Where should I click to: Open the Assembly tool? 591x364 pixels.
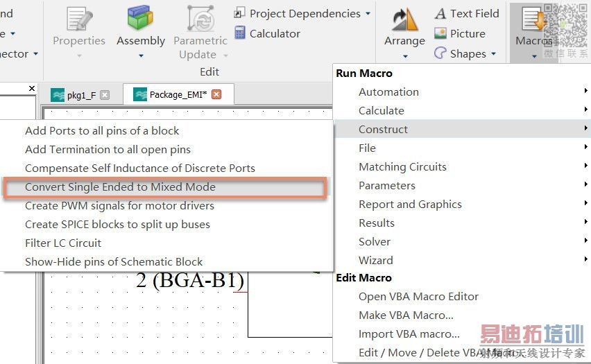140,21
